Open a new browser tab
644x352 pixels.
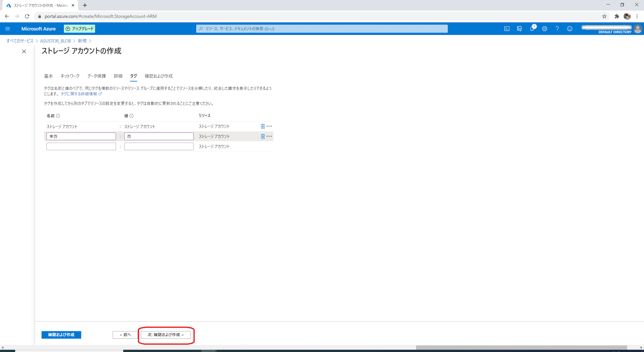(85, 5)
